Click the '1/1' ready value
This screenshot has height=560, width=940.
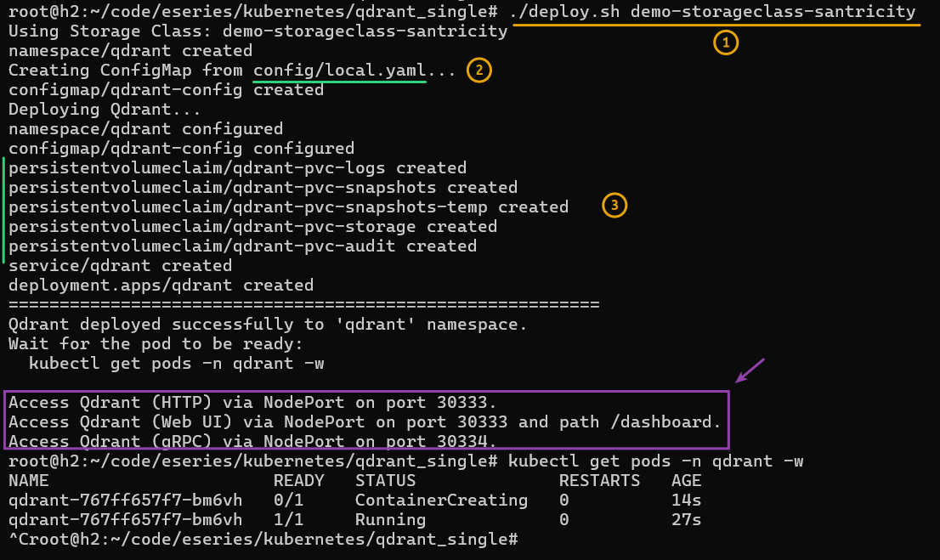tap(288, 520)
